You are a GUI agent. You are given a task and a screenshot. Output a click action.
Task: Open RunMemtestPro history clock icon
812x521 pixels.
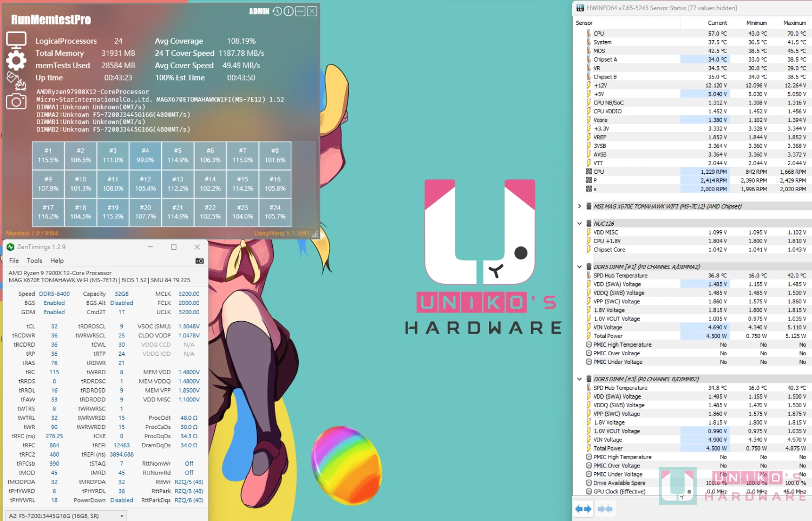pyautogui.click(x=277, y=11)
